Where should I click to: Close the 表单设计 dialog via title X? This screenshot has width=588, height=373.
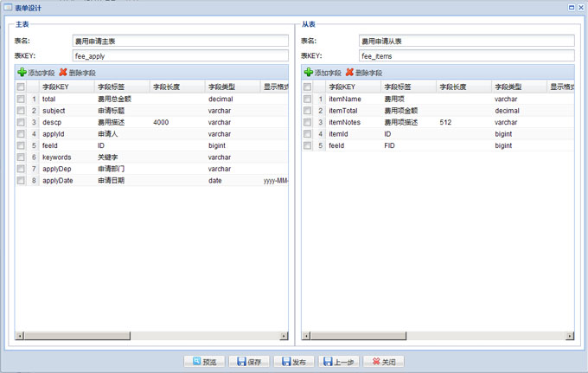581,7
